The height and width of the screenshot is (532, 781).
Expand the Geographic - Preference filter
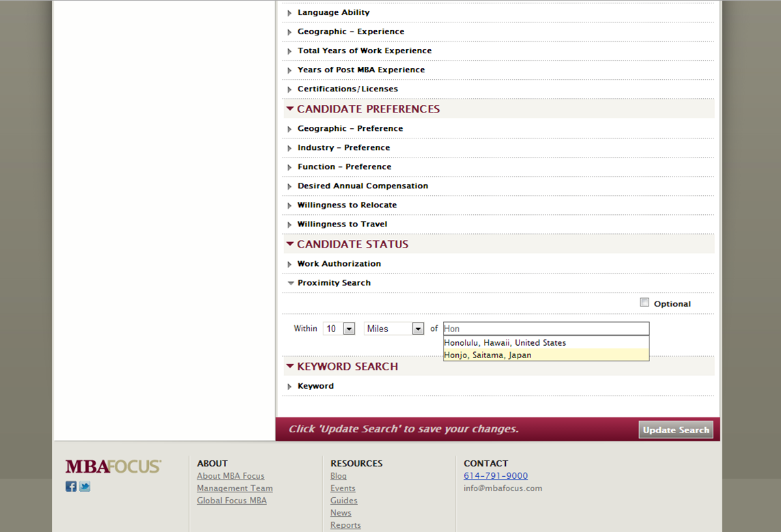(350, 128)
